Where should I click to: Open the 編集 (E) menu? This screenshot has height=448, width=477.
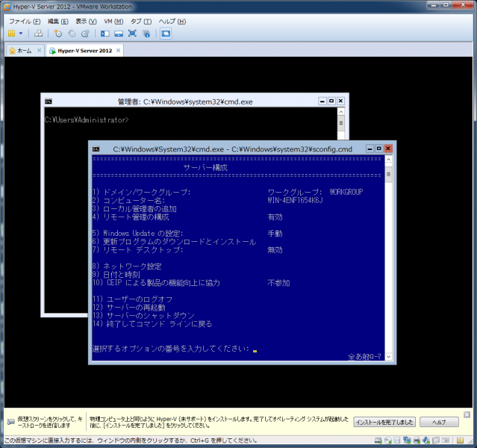(x=57, y=22)
